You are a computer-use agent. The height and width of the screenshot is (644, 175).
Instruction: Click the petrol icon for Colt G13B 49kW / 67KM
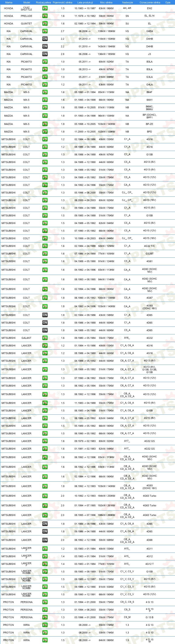[x=45, y=154]
